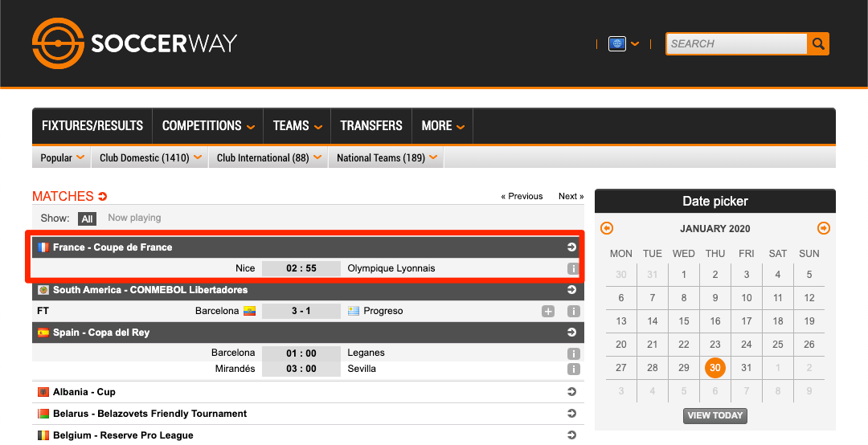
Task: Go to next month in date picker
Action: click(824, 228)
